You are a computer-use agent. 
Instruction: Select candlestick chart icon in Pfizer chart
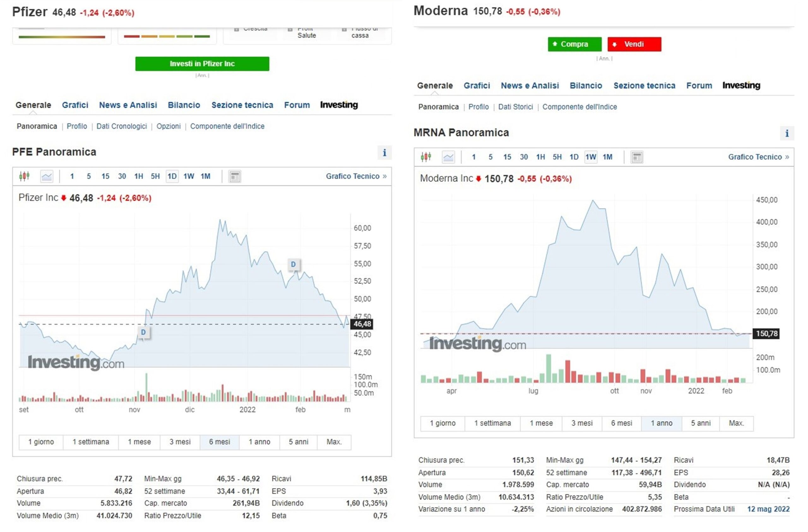click(24, 176)
